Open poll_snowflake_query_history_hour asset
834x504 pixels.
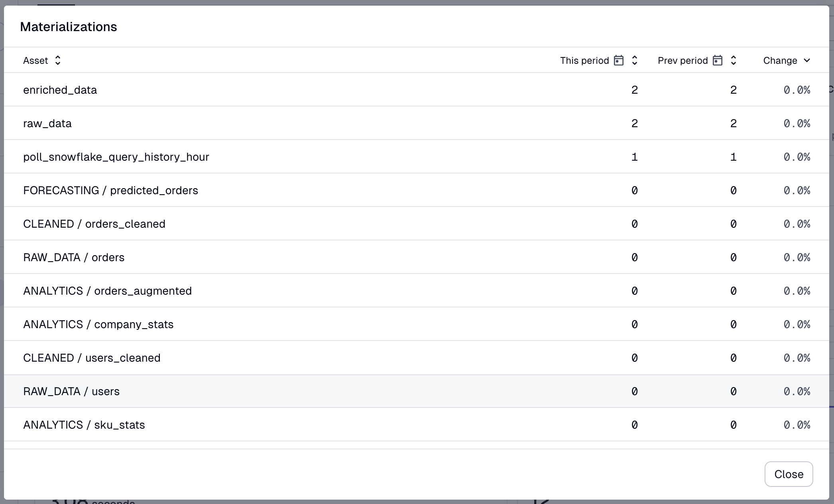[x=116, y=157]
